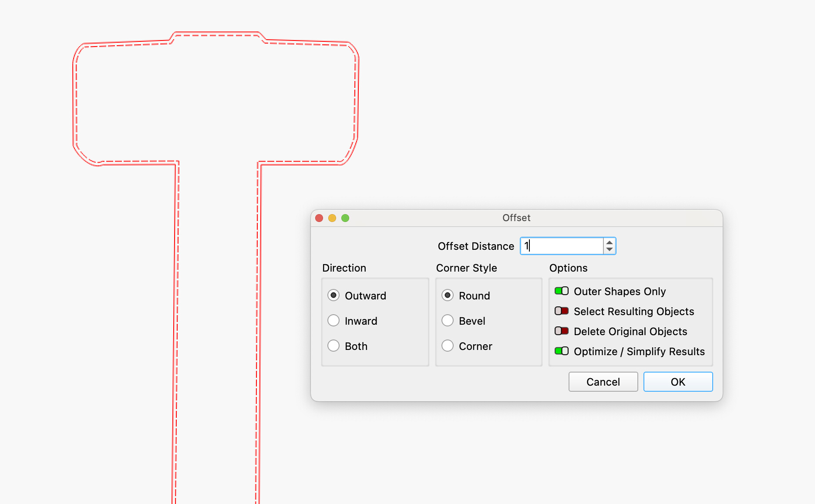Screen dimensions: 815x504
Task: Turn on Delete Original Objects
Action: 561,331
